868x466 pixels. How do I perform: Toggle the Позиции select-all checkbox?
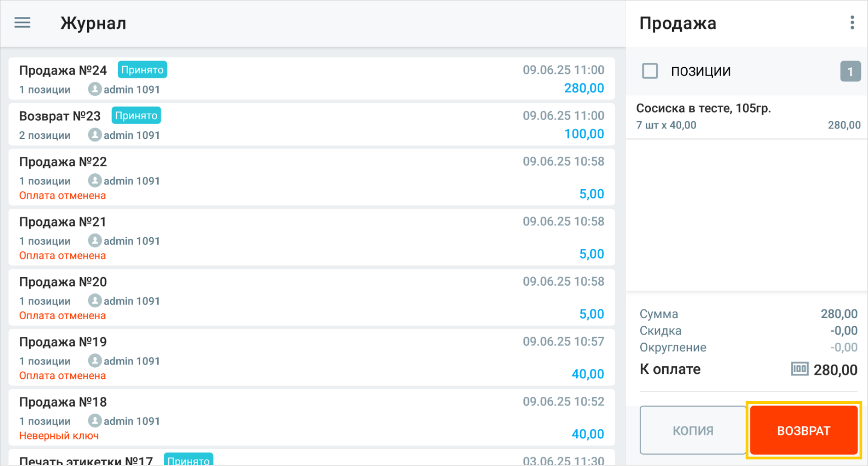(650, 71)
